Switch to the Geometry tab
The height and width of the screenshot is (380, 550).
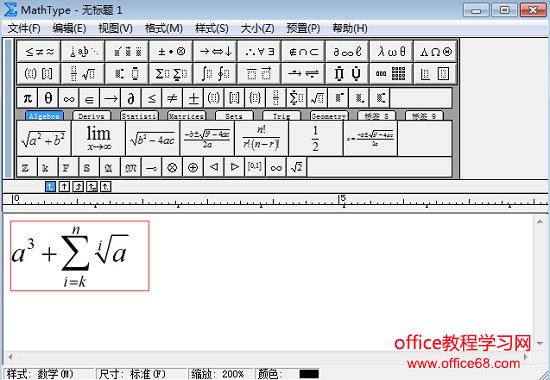(x=329, y=116)
